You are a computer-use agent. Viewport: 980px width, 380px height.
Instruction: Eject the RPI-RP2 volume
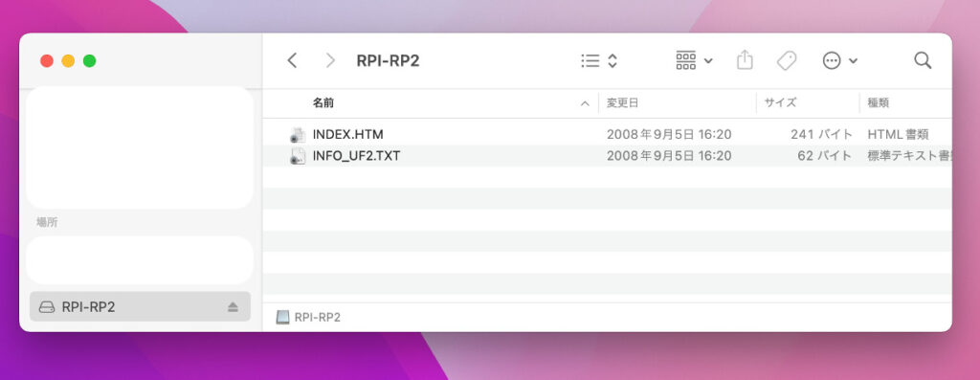[233, 307]
